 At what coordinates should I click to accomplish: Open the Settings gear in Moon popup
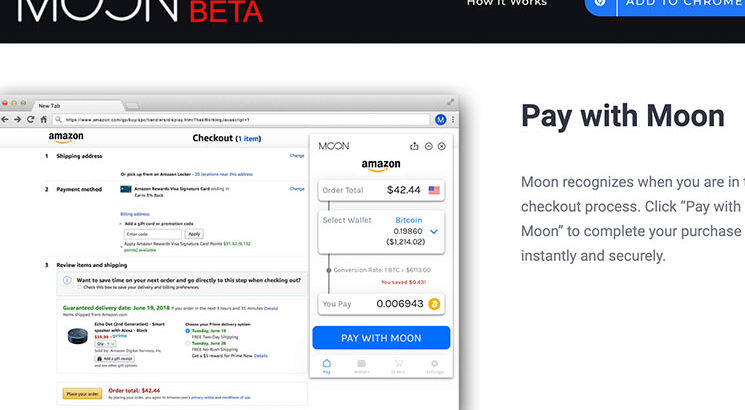click(434, 366)
